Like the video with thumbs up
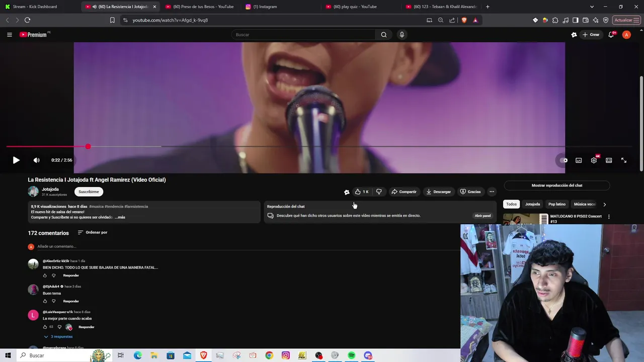Image resolution: width=644 pixels, height=362 pixels. (362, 192)
